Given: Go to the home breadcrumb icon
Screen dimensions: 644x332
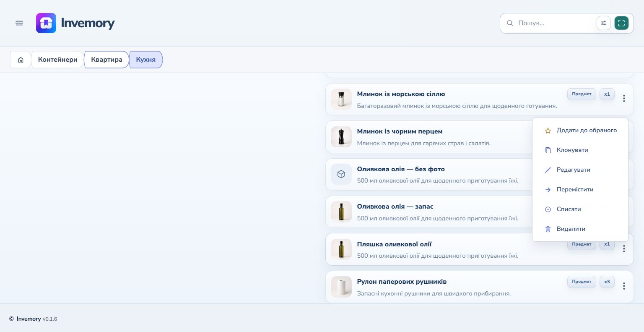Looking at the screenshot, I should (21, 60).
